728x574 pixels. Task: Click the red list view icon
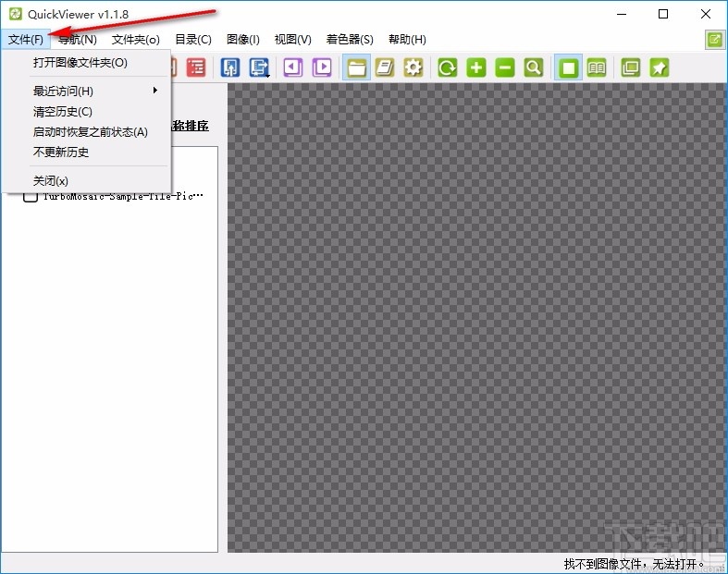coord(196,67)
